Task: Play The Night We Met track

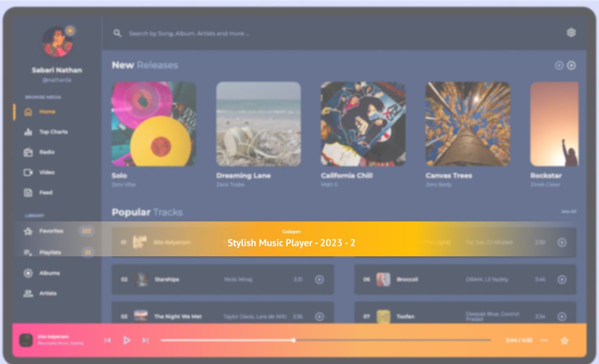Action: [319, 317]
